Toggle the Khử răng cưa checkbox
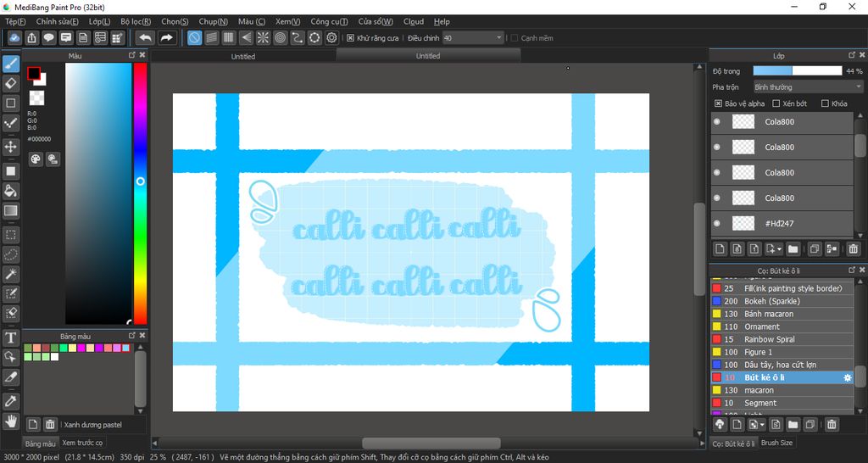This screenshot has width=868, height=463. tap(350, 38)
